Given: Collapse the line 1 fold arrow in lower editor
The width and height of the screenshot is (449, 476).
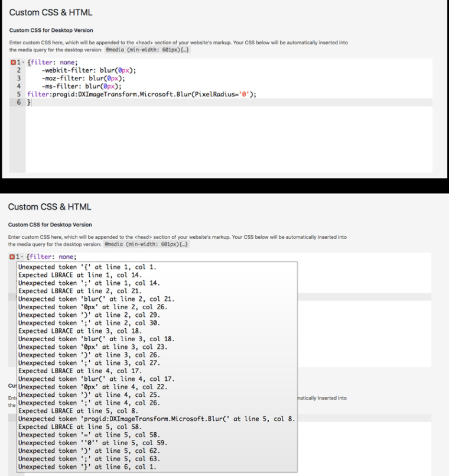Looking at the screenshot, I should click(22, 257).
